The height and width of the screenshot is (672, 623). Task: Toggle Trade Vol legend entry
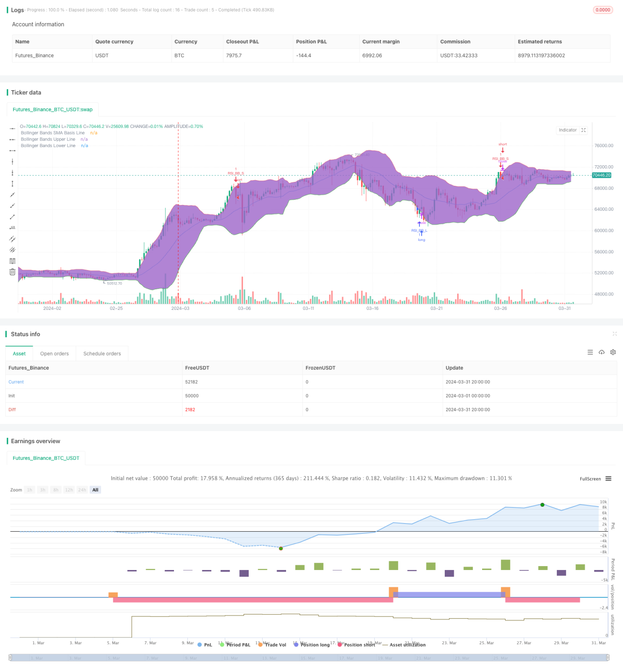point(272,645)
